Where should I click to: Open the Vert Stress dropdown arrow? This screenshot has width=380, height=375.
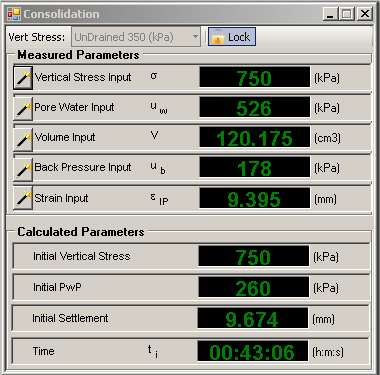(195, 37)
